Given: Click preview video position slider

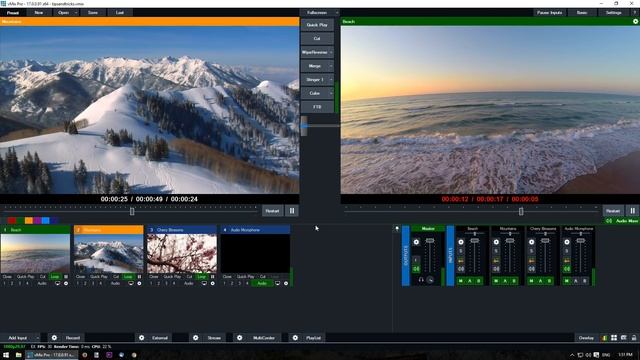Looking at the screenshot, I should click(131, 211).
